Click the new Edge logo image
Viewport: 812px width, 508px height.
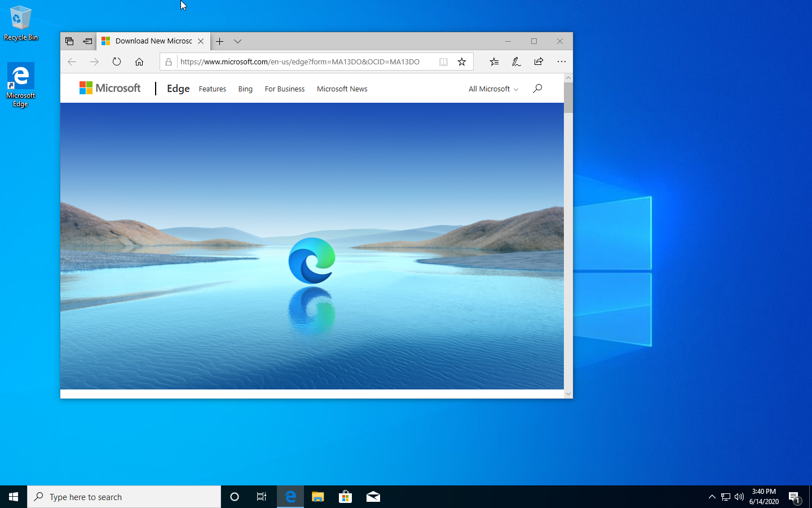312,260
